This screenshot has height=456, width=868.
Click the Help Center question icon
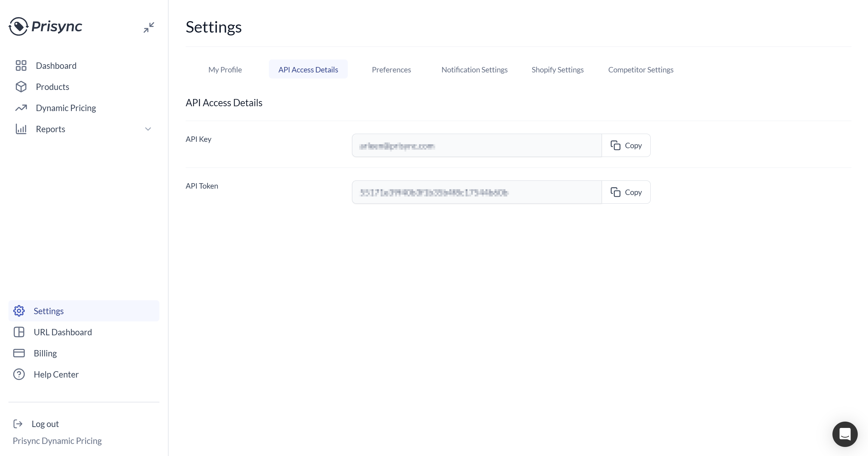point(19,374)
